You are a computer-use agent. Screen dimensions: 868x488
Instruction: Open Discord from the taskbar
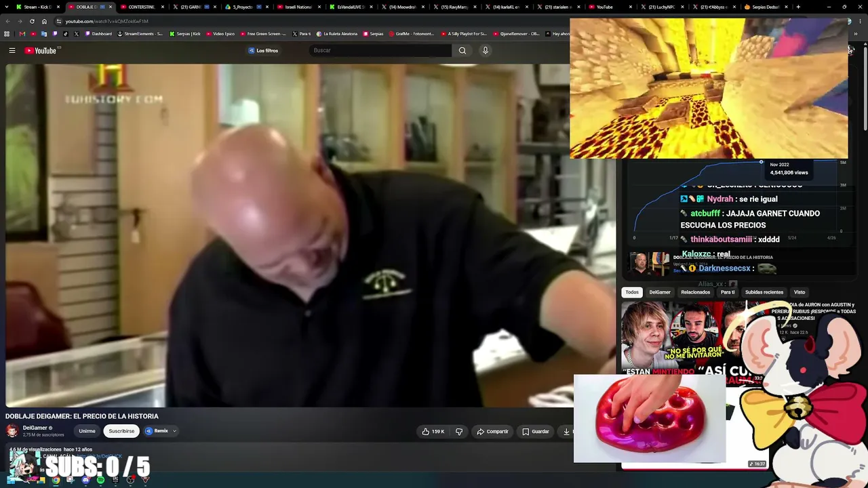click(85, 480)
